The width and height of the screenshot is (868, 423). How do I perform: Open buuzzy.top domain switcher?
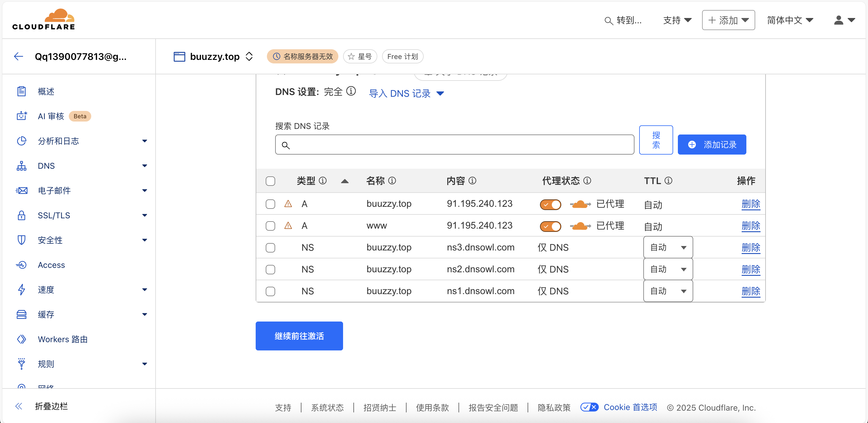pos(249,56)
